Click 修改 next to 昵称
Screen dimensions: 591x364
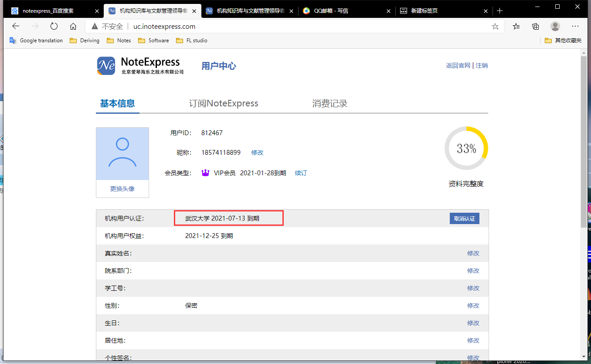pos(257,153)
